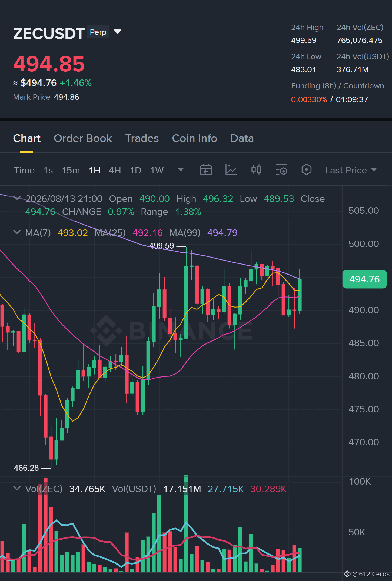Screen dimensions: 392x581
Task: Select the 1D timeframe
Action: click(135, 170)
